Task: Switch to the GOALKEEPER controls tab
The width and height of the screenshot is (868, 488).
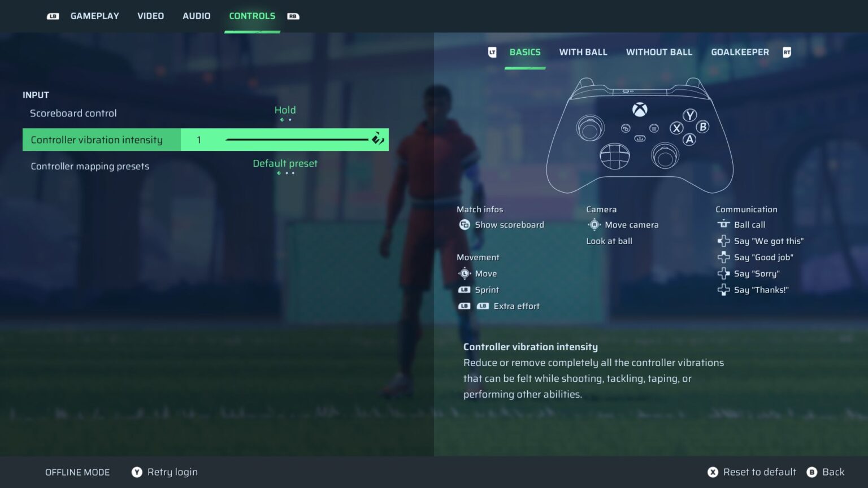Action: [740, 52]
